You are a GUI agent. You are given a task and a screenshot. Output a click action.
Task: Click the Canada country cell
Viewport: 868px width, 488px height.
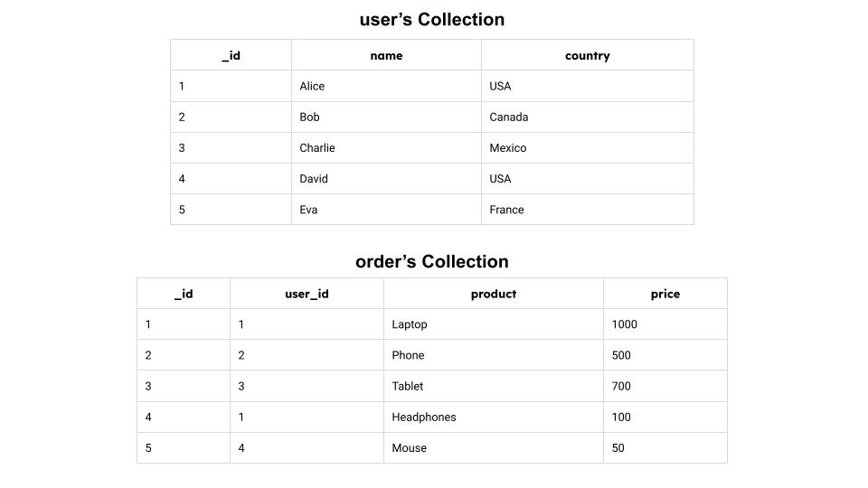click(x=588, y=117)
